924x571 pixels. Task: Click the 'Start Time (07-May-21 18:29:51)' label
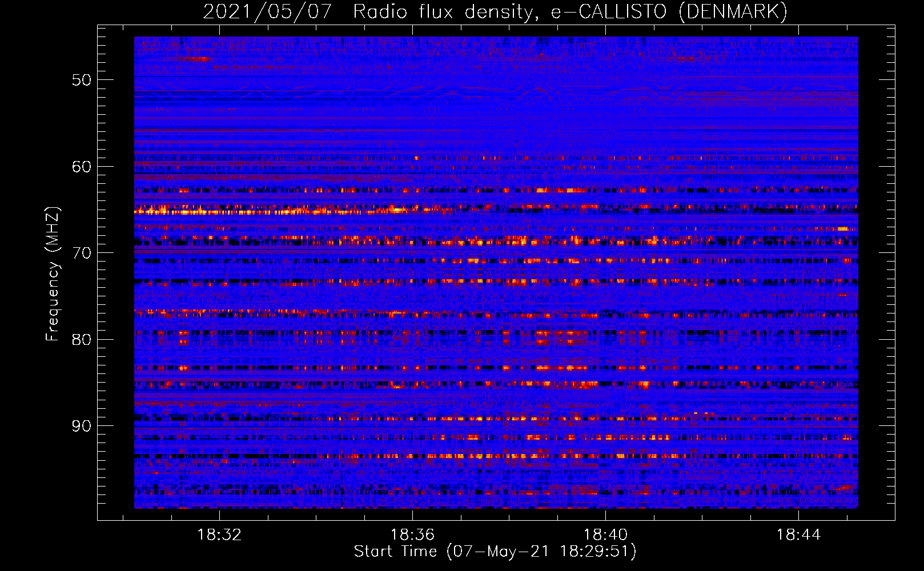tap(495, 552)
